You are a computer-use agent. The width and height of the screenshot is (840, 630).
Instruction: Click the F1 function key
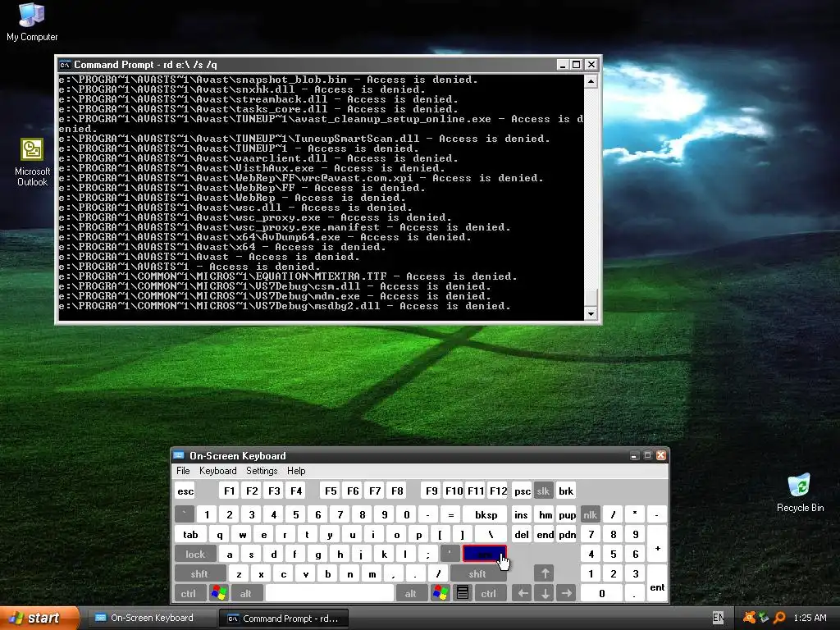pyautogui.click(x=230, y=491)
